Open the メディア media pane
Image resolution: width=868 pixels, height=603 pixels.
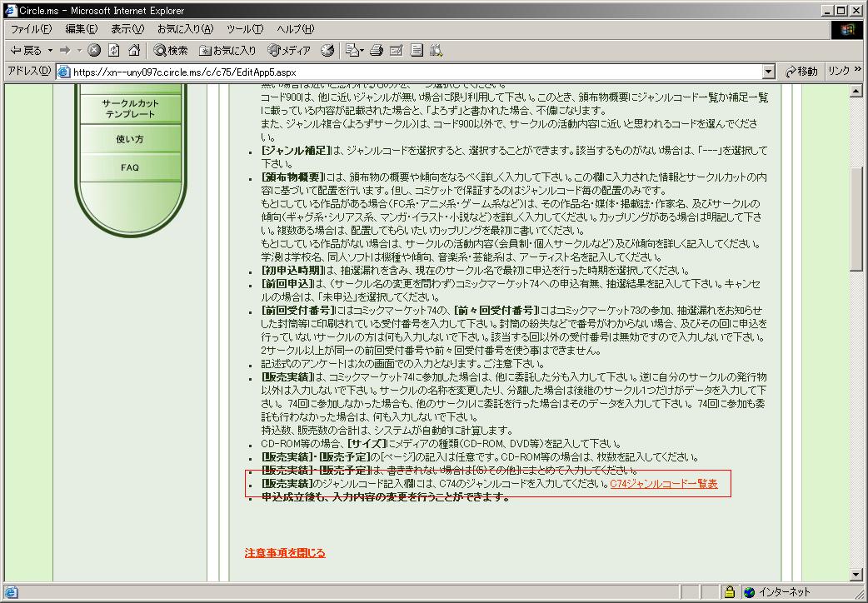coord(288,50)
